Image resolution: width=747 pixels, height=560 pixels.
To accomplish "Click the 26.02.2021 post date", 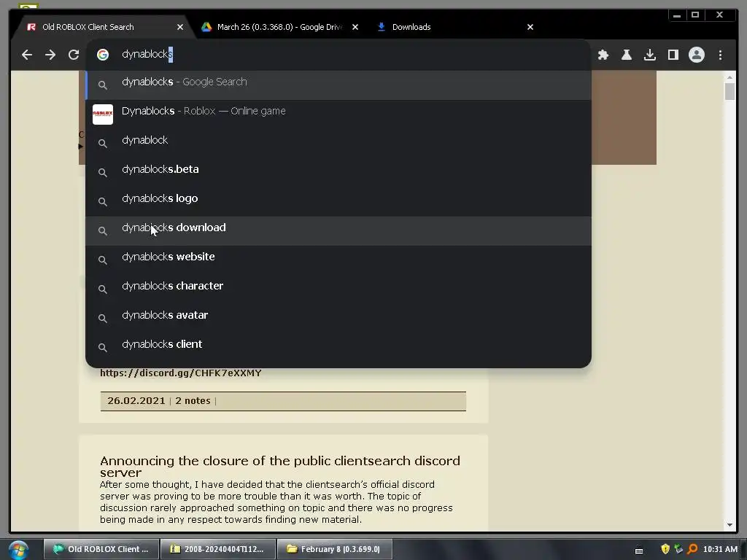I will pos(136,401).
